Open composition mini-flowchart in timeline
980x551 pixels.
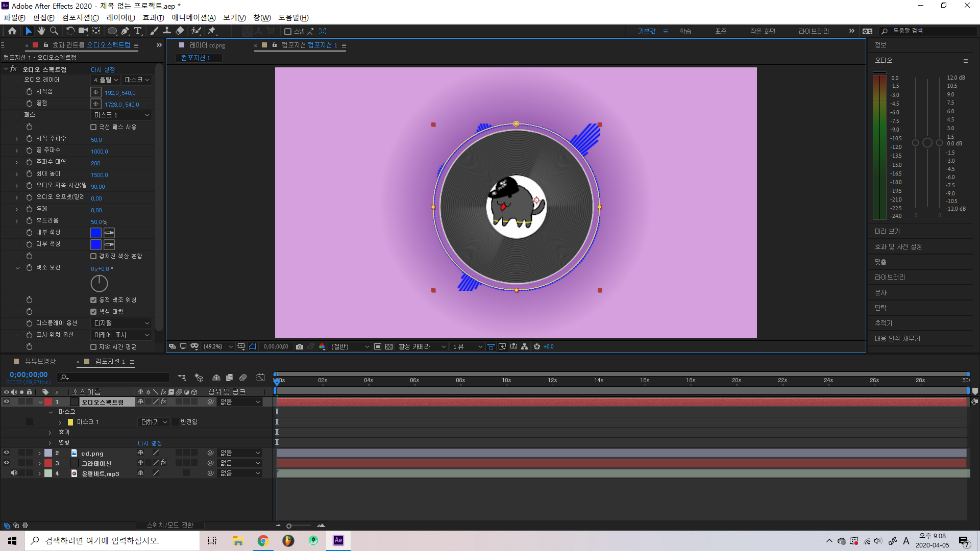tap(182, 378)
